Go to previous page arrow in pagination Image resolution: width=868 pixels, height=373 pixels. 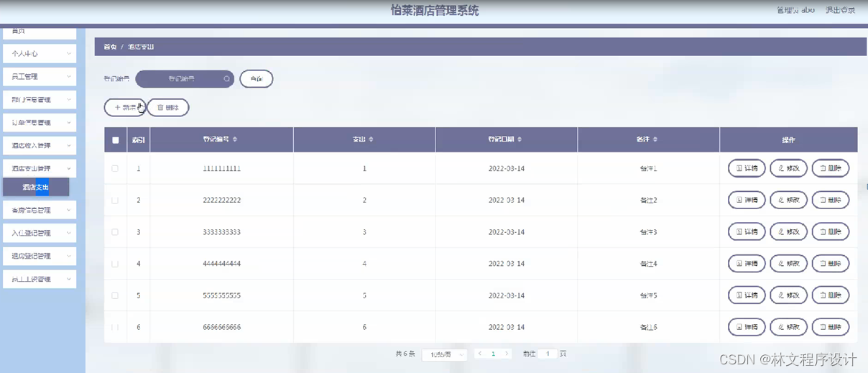click(480, 354)
